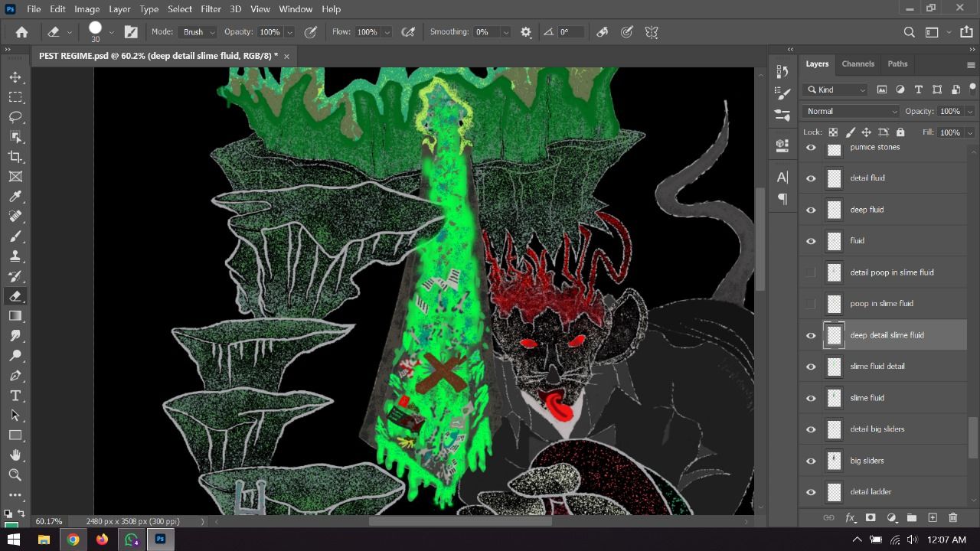
Task: Click the brush angle input field
Action: [570, 32]
